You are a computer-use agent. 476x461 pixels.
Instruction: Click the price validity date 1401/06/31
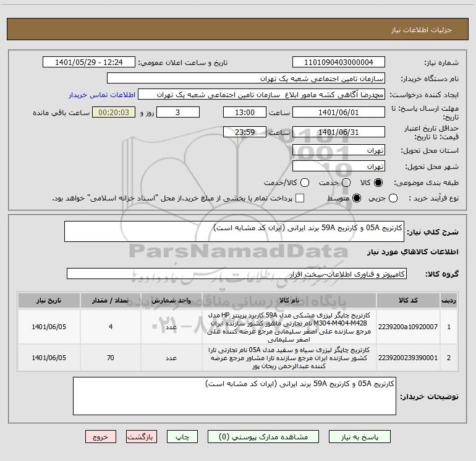click(339, 132)
